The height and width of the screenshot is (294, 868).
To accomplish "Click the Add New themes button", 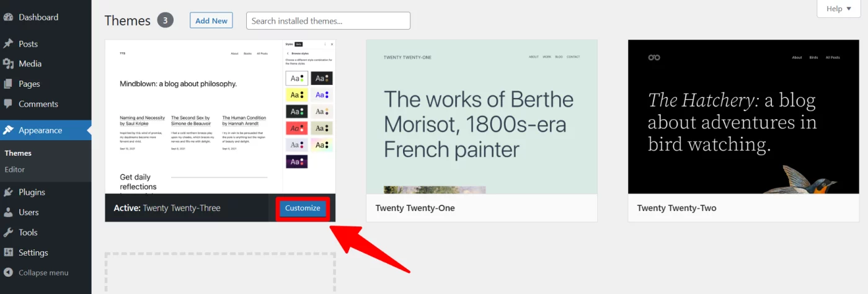I will click(211, 20).
